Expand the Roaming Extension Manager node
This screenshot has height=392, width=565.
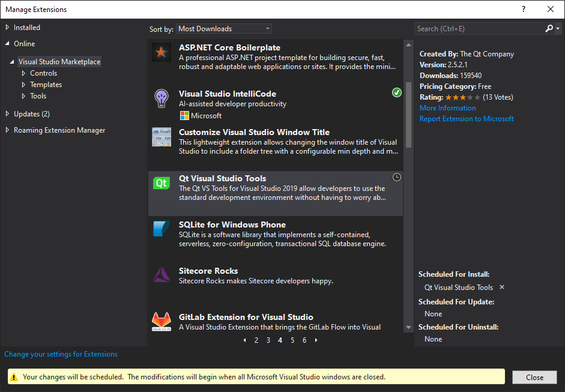7,130
